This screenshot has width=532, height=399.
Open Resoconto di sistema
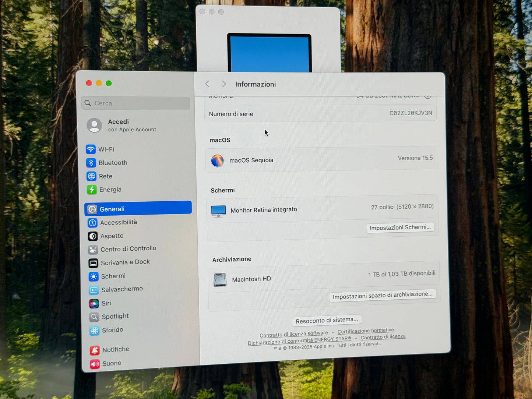(x=327, y=320)
